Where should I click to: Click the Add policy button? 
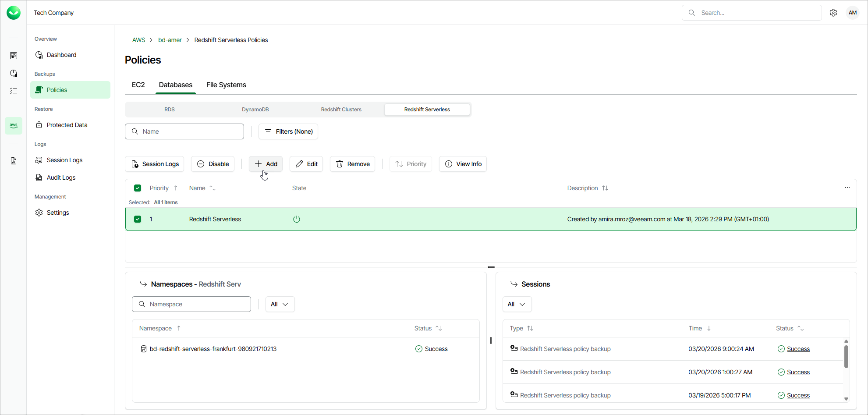(x=266, y=164)
